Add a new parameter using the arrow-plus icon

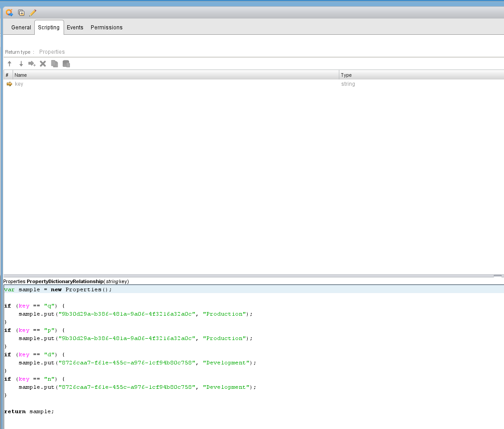32,63
